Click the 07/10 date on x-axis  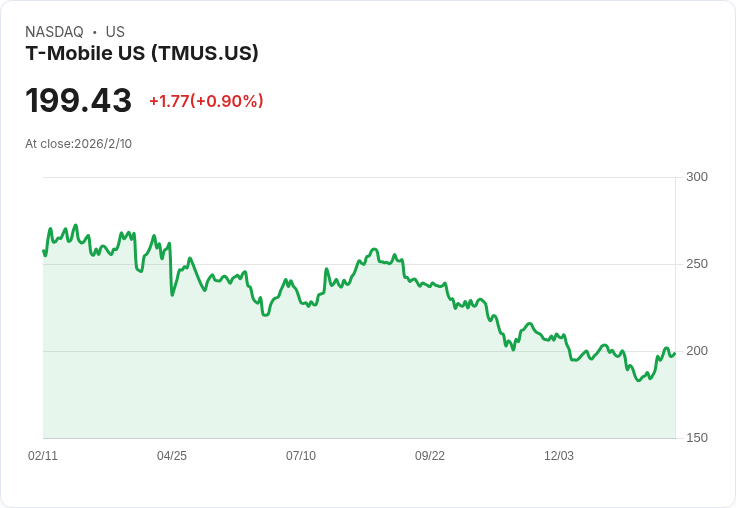[x=301, y=456]
